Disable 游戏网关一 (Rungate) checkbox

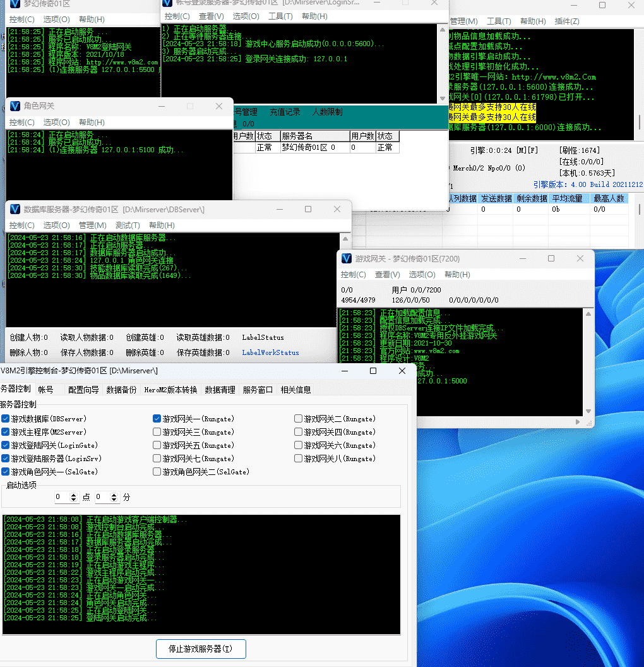[157, 419]
